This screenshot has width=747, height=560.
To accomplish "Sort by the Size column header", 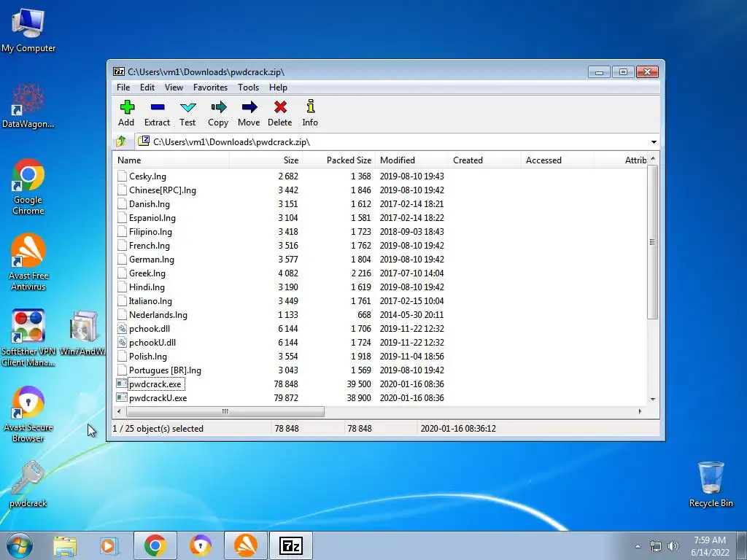I will pos(266,160).
